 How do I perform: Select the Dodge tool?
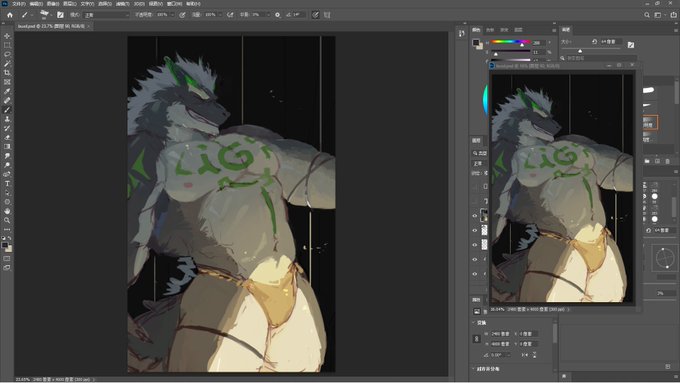(x=7, y=165)
